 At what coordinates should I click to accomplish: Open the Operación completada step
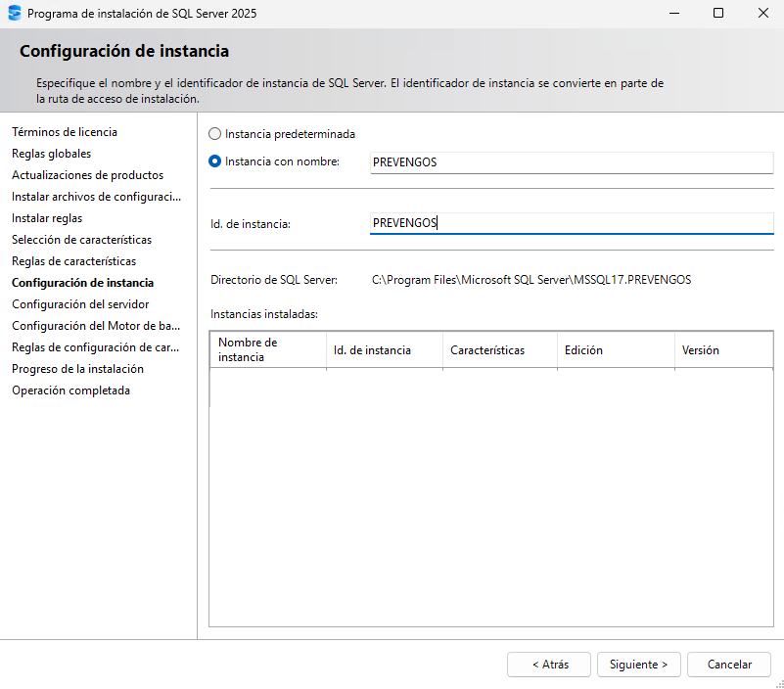[71, 390]
